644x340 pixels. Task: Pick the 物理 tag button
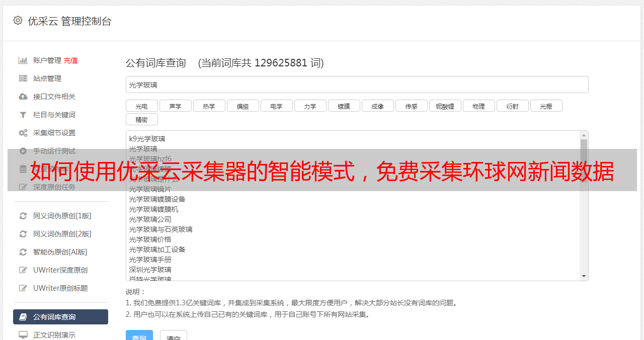(479, 106)
